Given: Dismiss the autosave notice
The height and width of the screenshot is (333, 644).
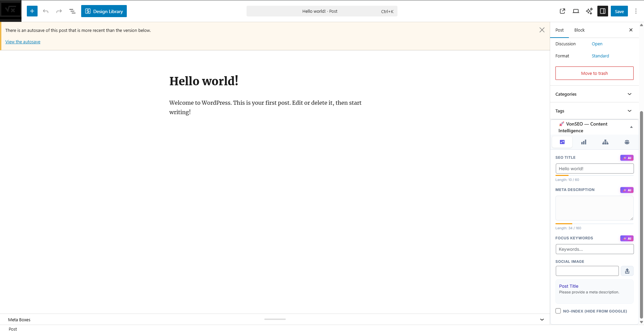Looking at the screenshot, I should (x=542, y=30).
